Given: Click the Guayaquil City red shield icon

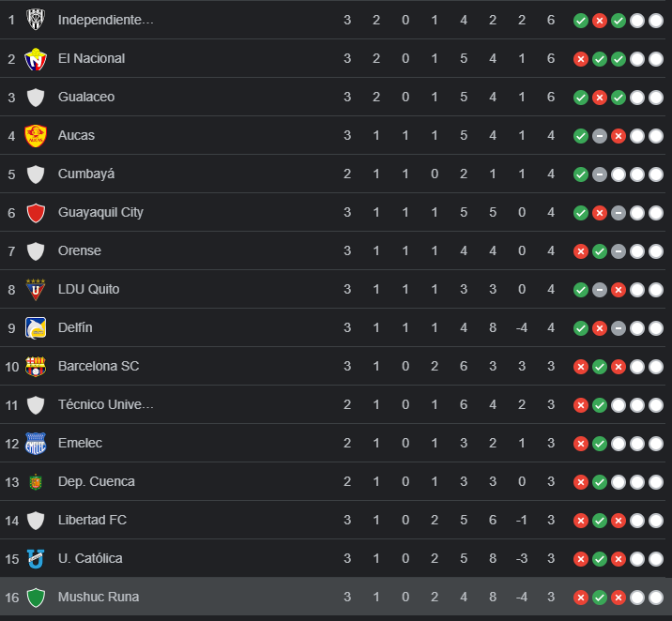Looking at the screenshot, I should coord(36,213).
